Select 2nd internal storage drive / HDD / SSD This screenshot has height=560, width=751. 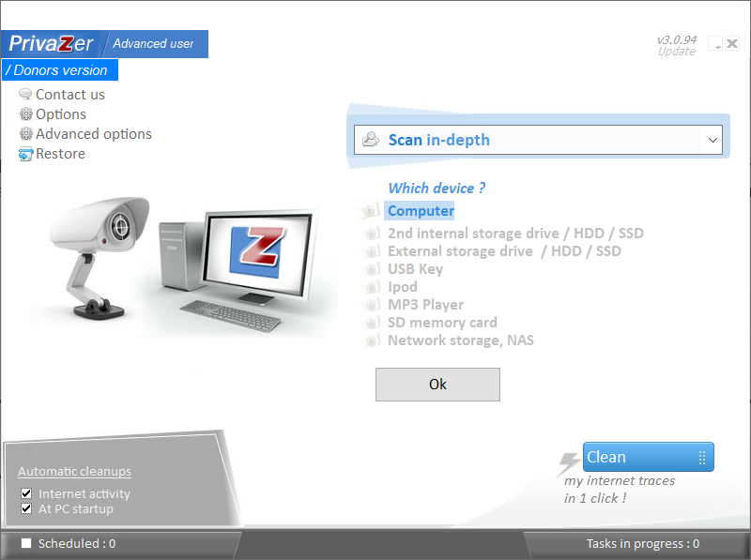515,233
